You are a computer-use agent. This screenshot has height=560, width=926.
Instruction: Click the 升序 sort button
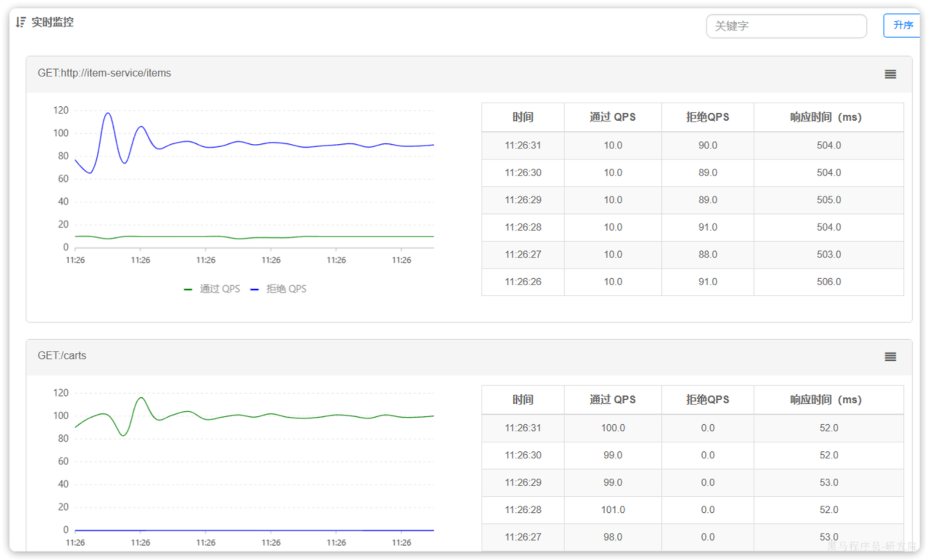click(902, 25)
